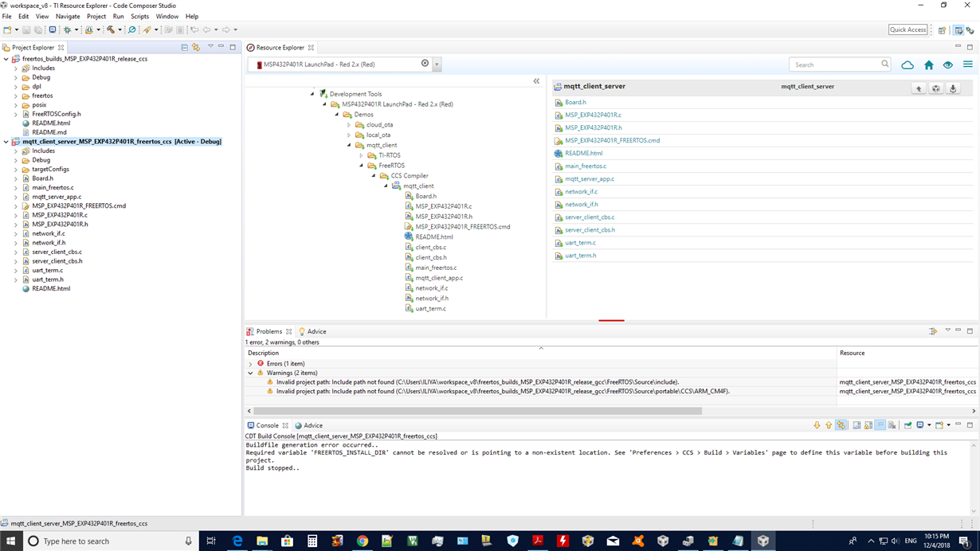Open the Resource Explorer hamburger menu

pyautogui.click(x=967, y=64)
